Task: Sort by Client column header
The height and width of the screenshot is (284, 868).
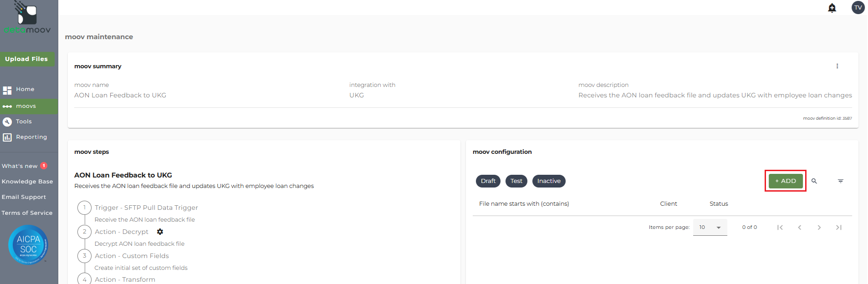Action: coord(669,204)
